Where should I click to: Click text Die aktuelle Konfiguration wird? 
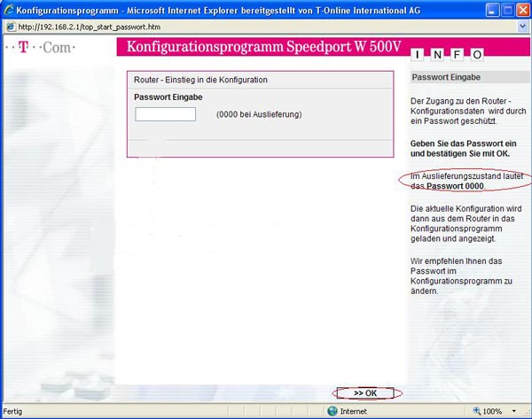pyautogui.click(x=465, y=208)
